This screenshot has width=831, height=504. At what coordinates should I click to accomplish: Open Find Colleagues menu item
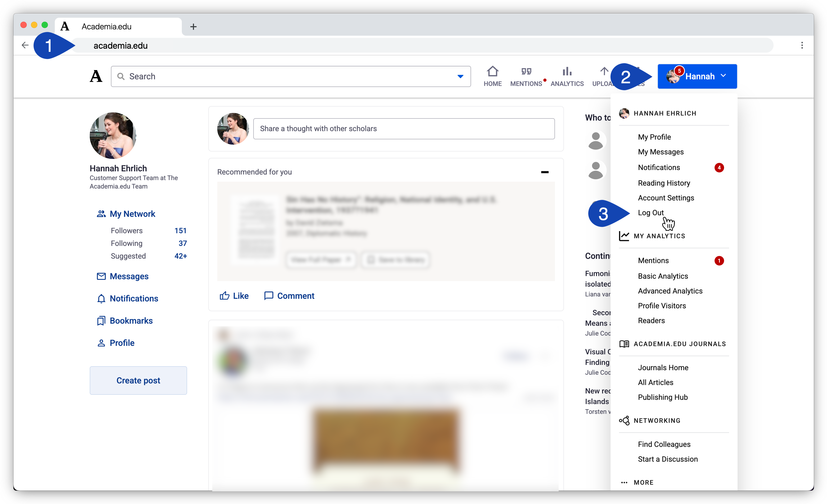click(x=664, y=444)
